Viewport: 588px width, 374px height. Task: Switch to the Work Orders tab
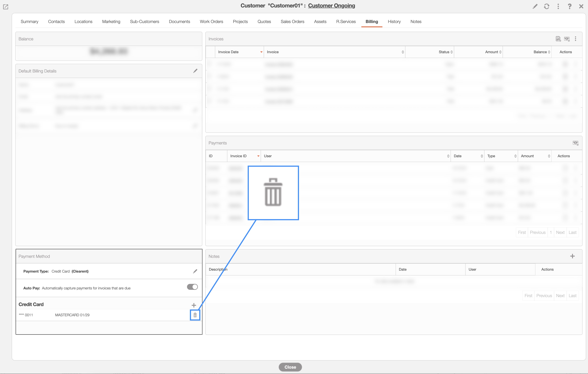click(x=211, y=21)
